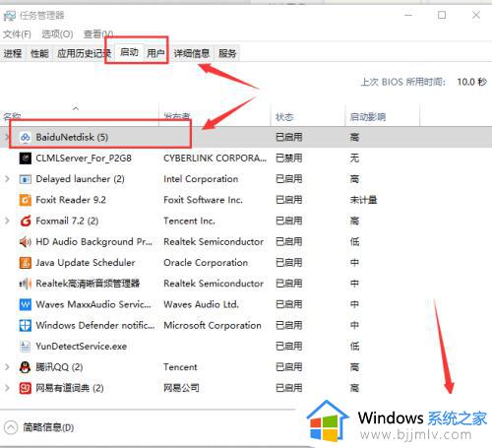The height and width of the screenshot is (448, 492).
Task: Click the Foxmail 7.2 red icon
Action: click(x=26, y=221)
